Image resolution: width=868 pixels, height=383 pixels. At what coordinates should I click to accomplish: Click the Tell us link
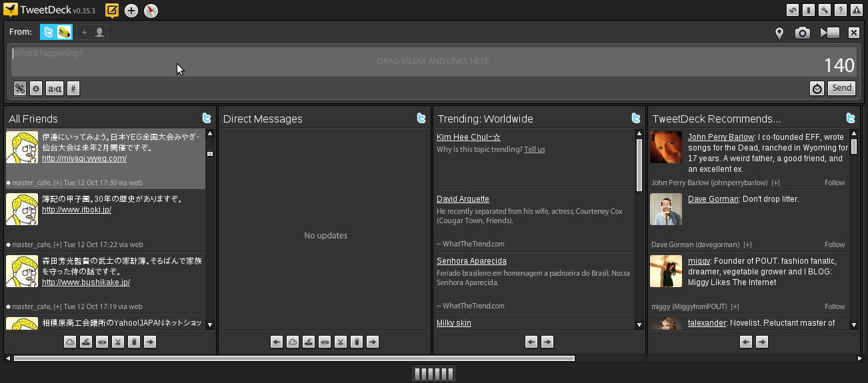535,149
